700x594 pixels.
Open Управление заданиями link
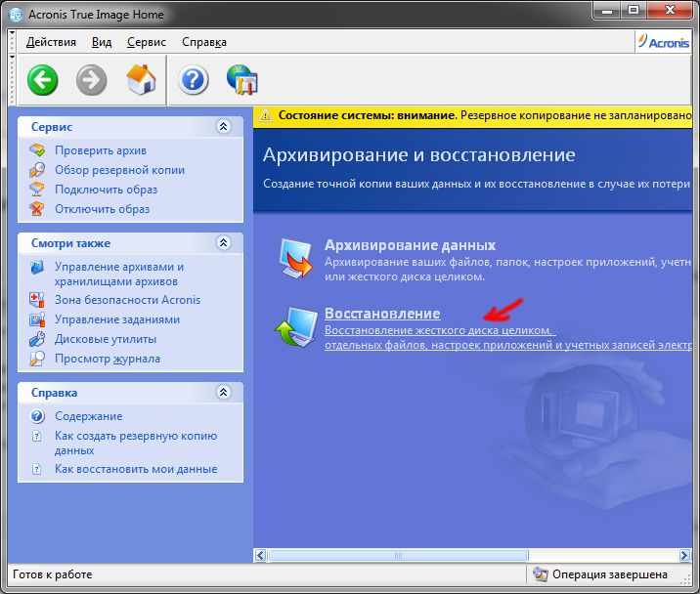point(117,319)
